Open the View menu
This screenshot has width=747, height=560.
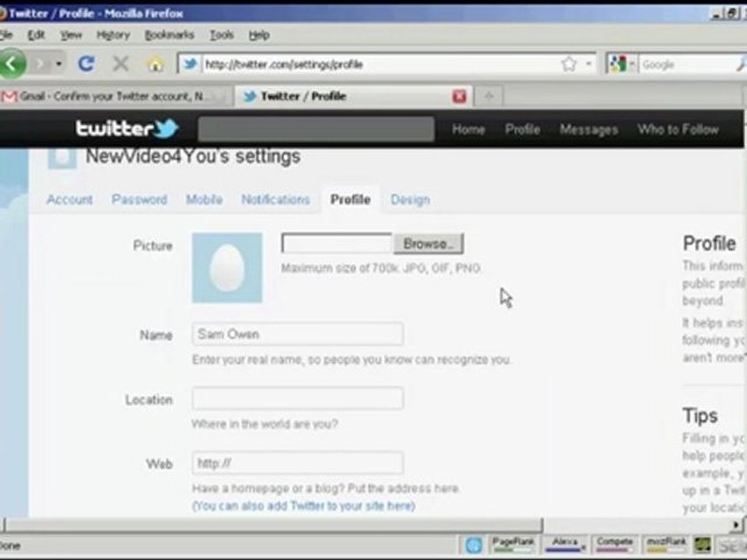click(x=71, y=35)
